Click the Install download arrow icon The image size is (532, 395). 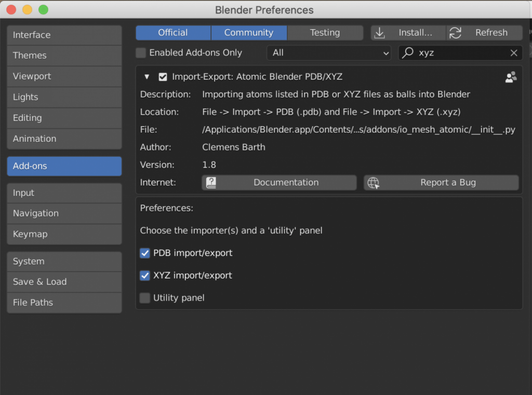point(379,33)
